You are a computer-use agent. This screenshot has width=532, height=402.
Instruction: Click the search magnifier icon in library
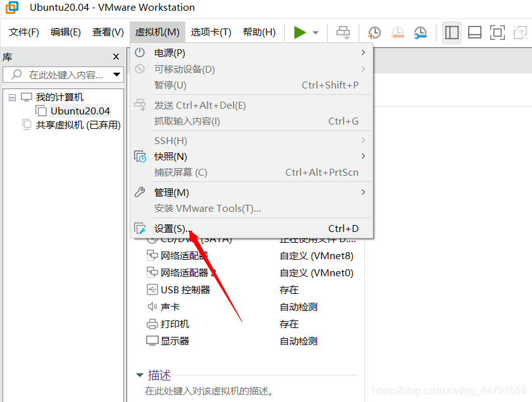click(x=16, y=74)
